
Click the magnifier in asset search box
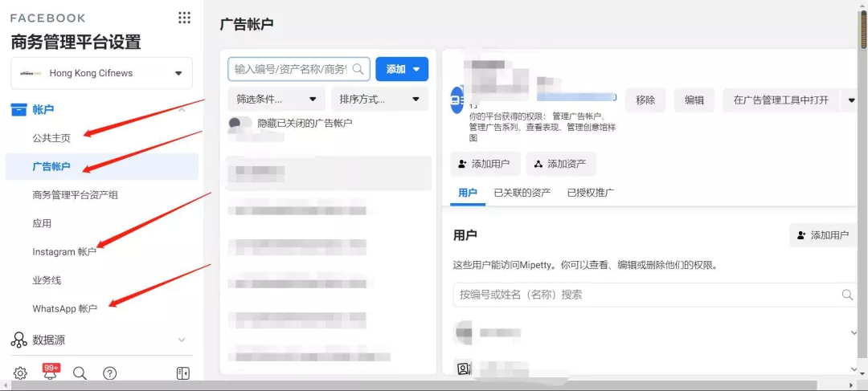(358, 69)
